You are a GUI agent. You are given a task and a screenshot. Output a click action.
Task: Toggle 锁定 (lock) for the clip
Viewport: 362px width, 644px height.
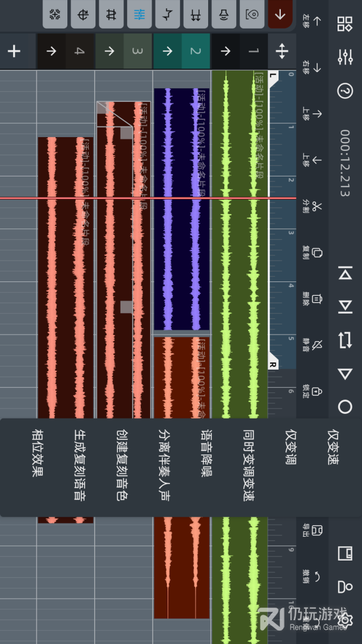pos(316,391)
